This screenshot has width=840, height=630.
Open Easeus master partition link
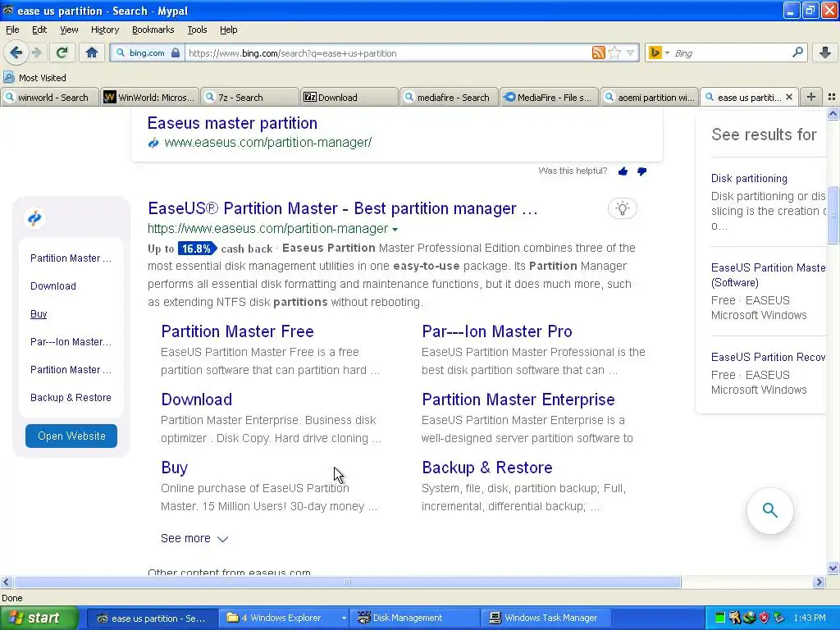(232, 123)
